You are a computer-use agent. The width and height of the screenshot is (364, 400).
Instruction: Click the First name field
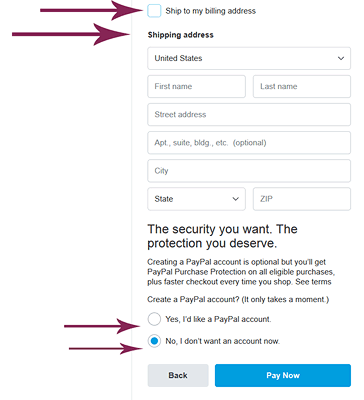click(x=196, y=87)
